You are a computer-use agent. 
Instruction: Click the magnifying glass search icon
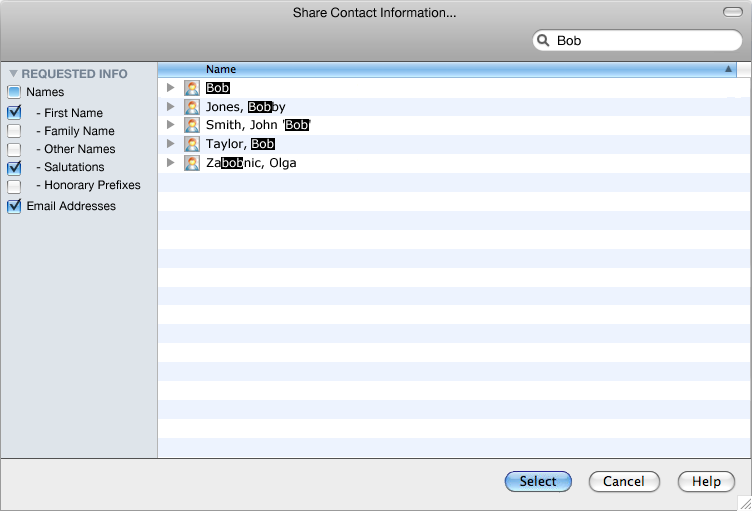point(544,41)
